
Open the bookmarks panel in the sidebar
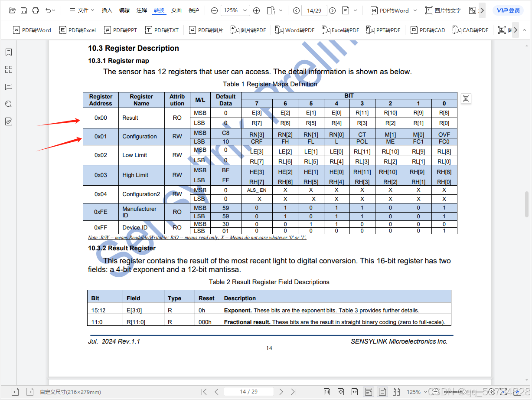point(9,52)
